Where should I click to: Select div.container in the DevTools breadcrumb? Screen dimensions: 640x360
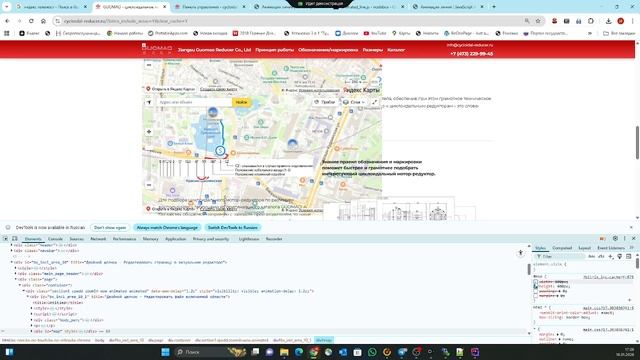[179, 340]
